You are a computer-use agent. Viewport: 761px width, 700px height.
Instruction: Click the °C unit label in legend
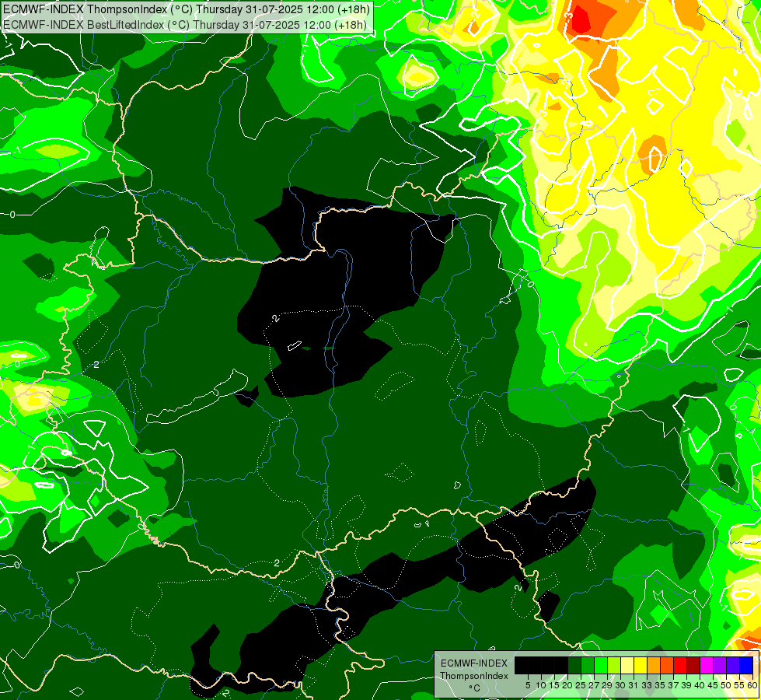click(x=474, y=688)
